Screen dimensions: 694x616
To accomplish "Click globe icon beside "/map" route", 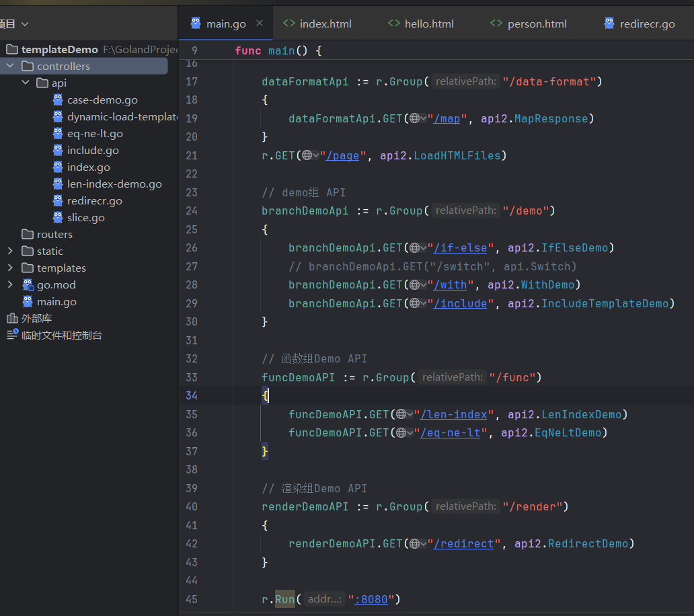I will pyautogui.click(x=416, y=118).
